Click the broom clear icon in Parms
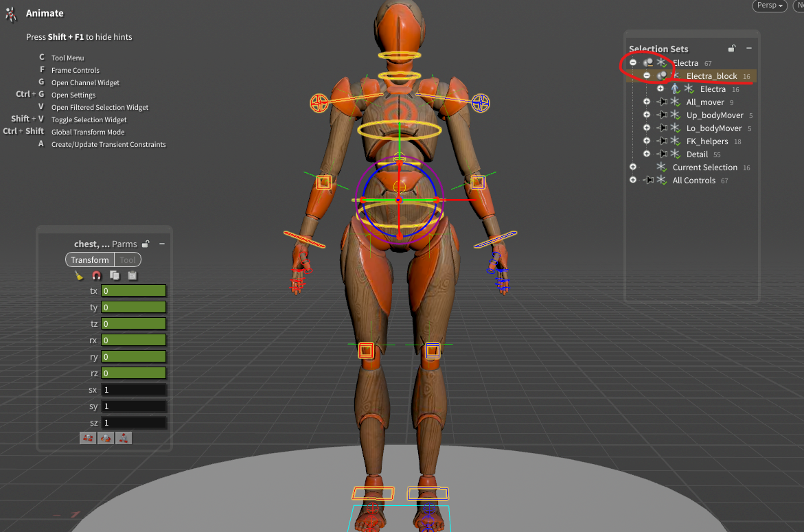Image resolution: width=804 pixels, height=532 pixels. tap(78, 276)
